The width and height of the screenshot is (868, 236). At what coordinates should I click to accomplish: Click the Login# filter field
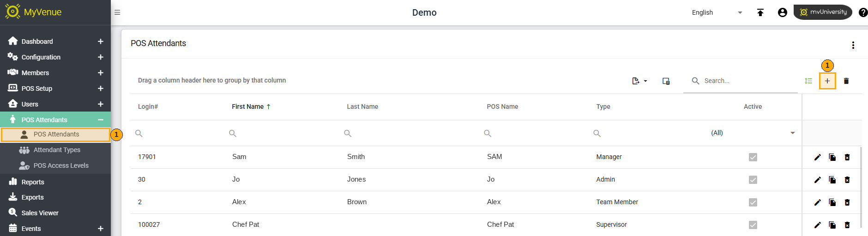pos(178,133)
